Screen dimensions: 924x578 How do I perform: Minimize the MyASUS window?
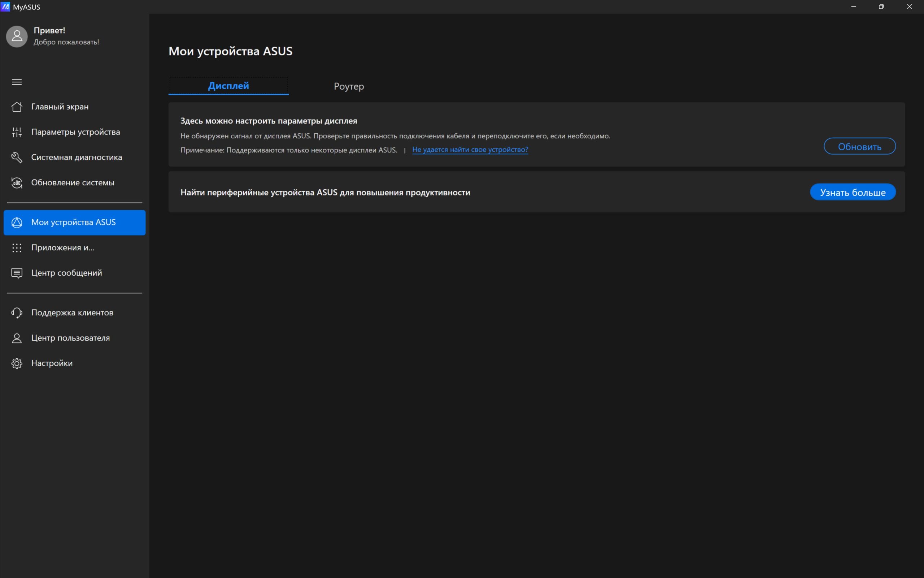854,7
